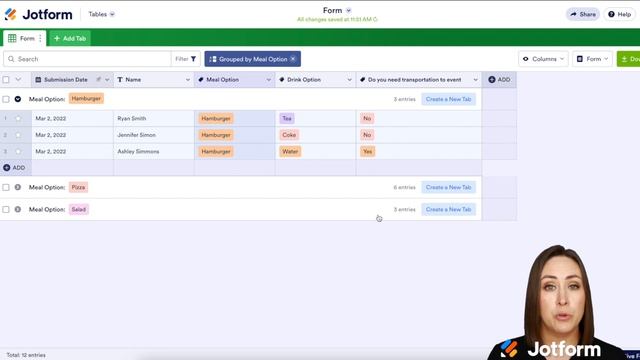The image size is (640, 360).
Task: Click the Share button
Action: (x=583, y=14)
